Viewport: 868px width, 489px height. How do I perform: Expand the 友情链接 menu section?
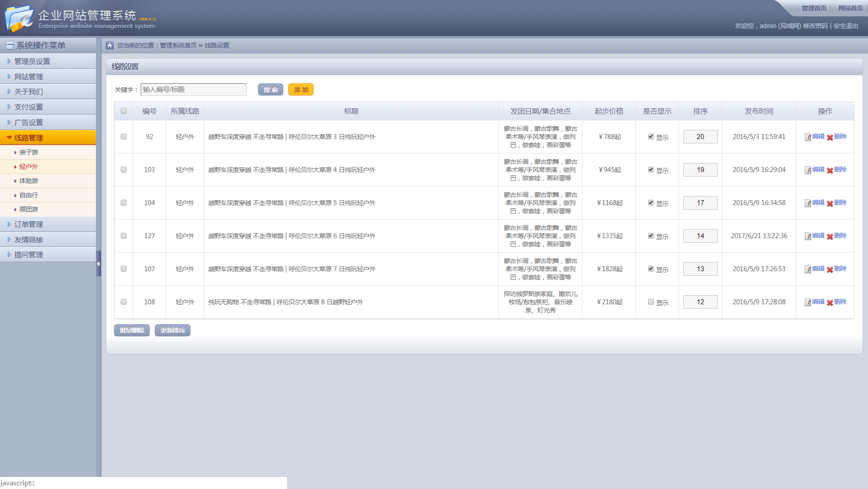tap(48, 240)
